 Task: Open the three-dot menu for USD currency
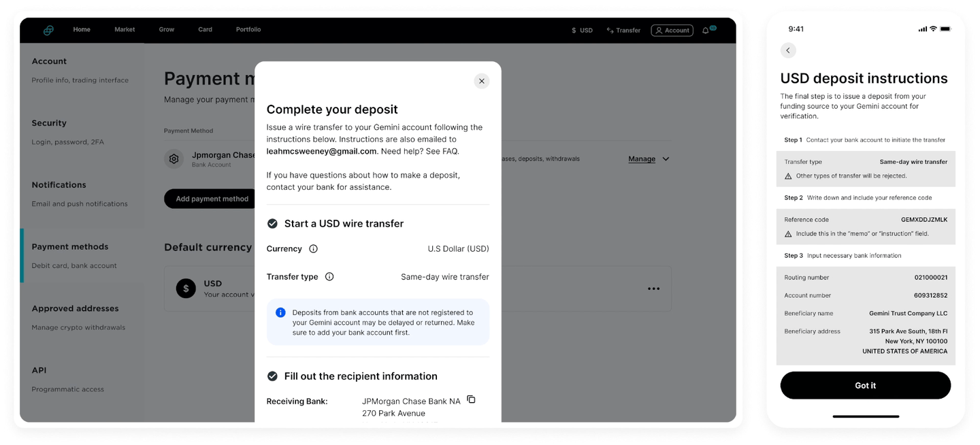[654, 289]
